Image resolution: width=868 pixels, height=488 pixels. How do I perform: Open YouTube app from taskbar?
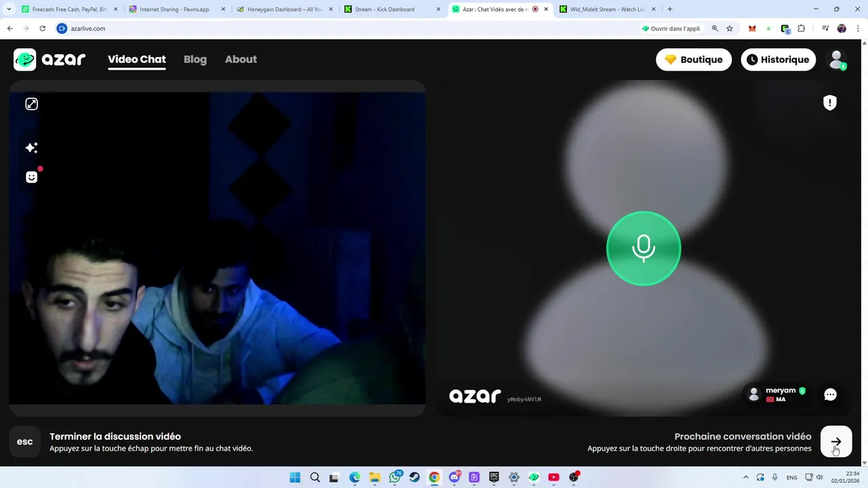[553, 477]
